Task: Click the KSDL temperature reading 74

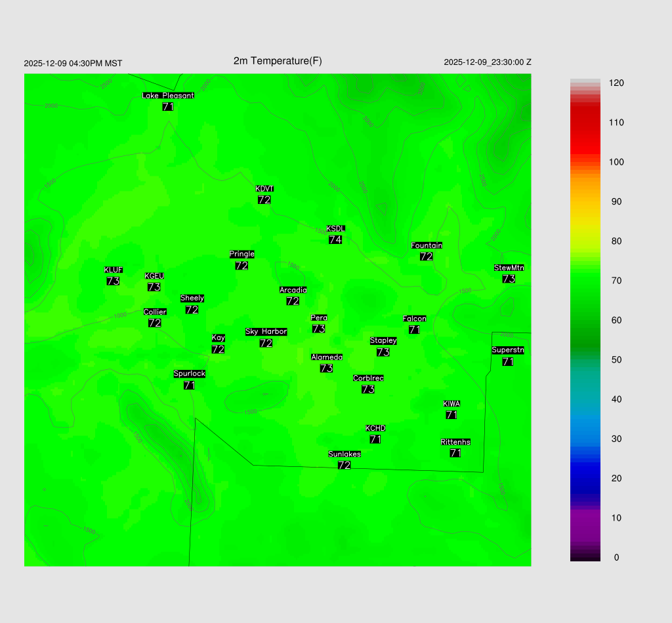Action: click(x=335, y=239)
